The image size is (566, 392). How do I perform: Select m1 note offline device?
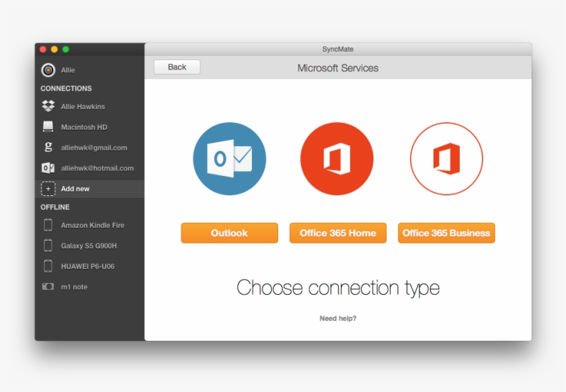90,287
